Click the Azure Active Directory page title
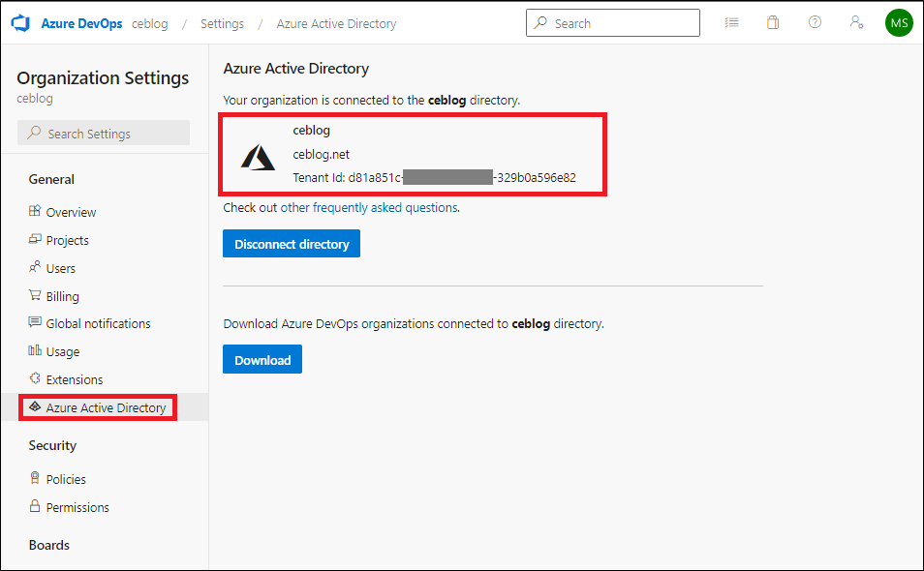 click(295, 69)
